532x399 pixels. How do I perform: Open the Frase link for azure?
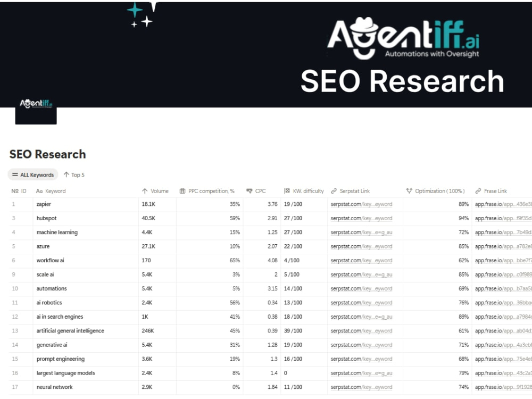(x=503, y=246)
